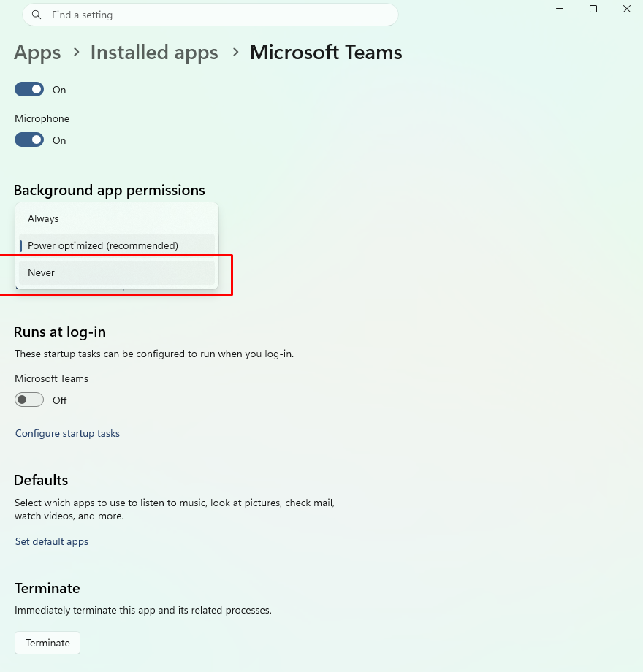Click the Terminate section heading
Screen dimensions: 643x672
point(47,588)
